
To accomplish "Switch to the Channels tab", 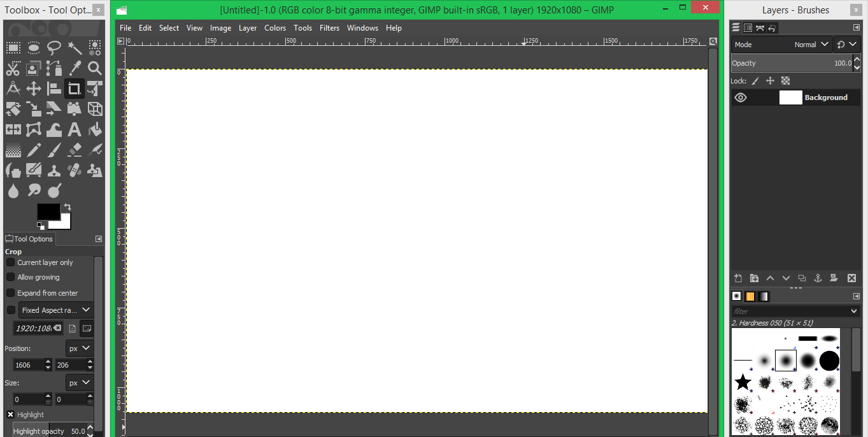I will pos(748,27).
